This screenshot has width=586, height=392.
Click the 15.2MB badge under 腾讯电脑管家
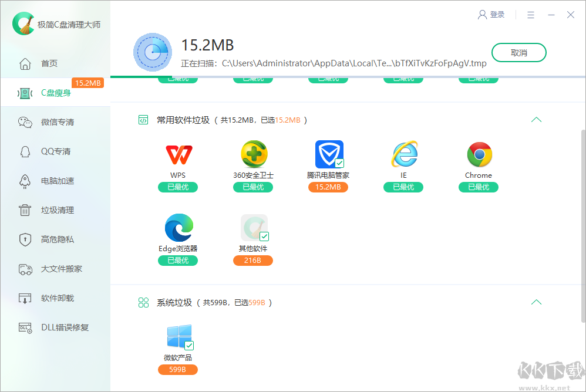[328, 187]
